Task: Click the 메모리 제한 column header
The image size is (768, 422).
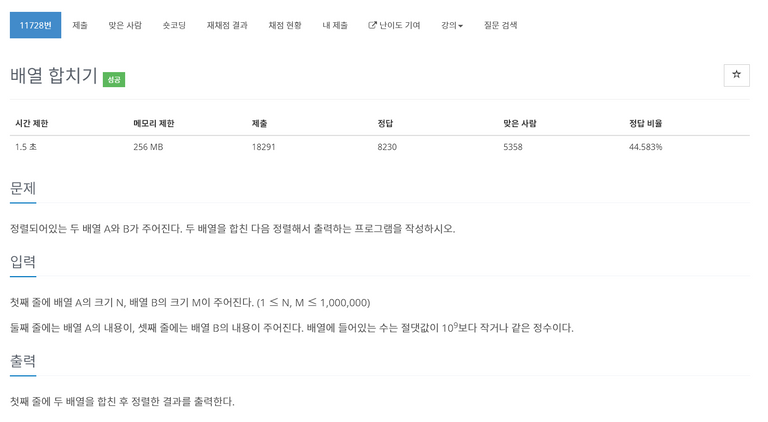Action: tap(153, 123)
